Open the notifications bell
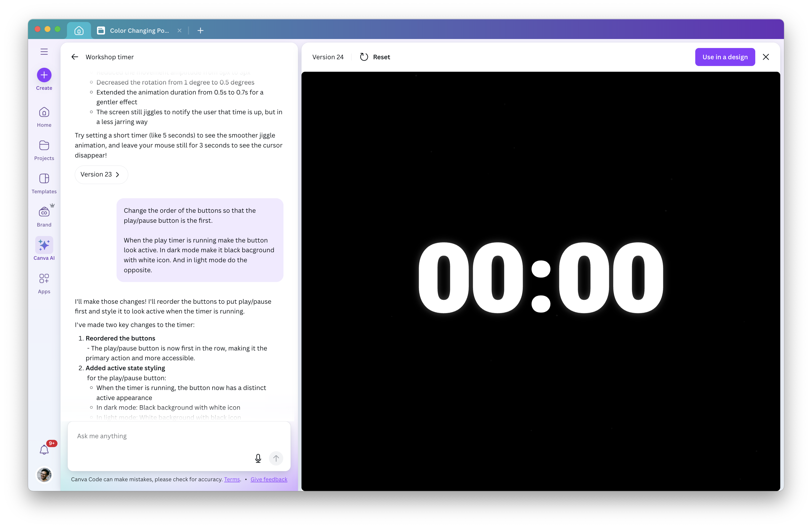 pos(44,450)
